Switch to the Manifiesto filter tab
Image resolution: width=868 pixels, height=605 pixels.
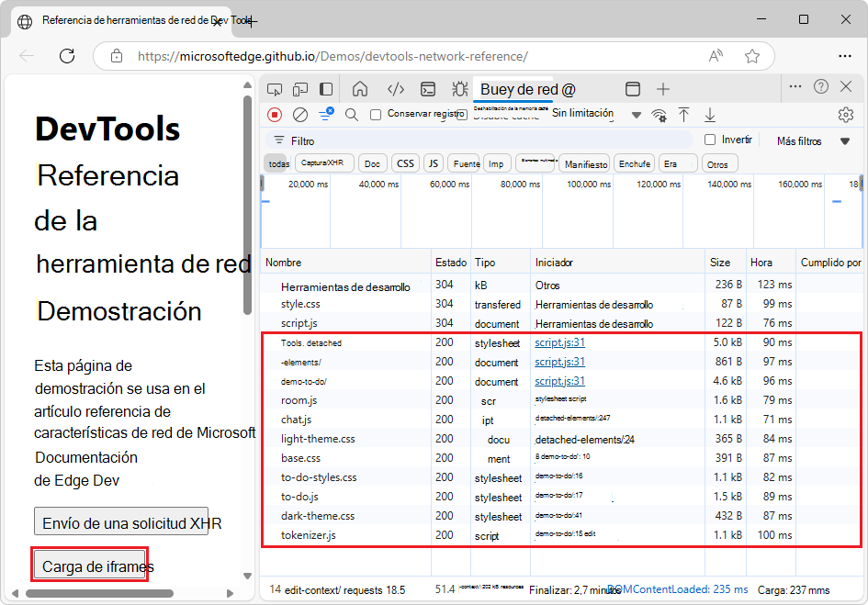pyautogui.click(x=586, y=162)
